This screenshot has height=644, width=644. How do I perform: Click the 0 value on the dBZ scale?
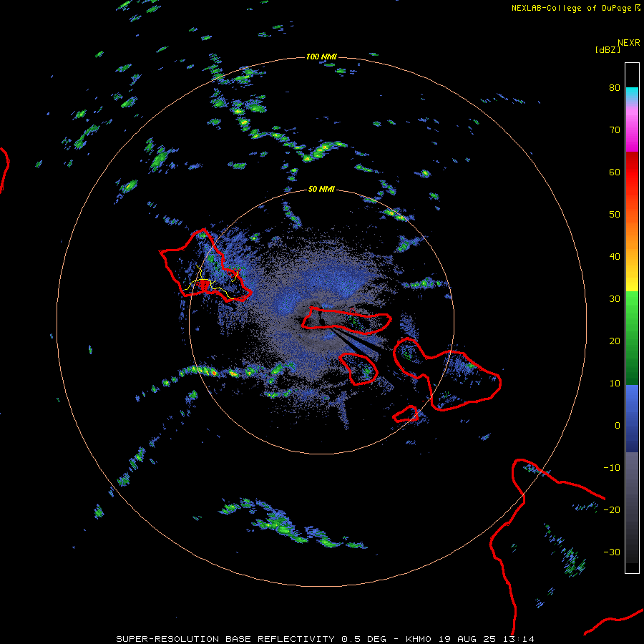(618, 426)
